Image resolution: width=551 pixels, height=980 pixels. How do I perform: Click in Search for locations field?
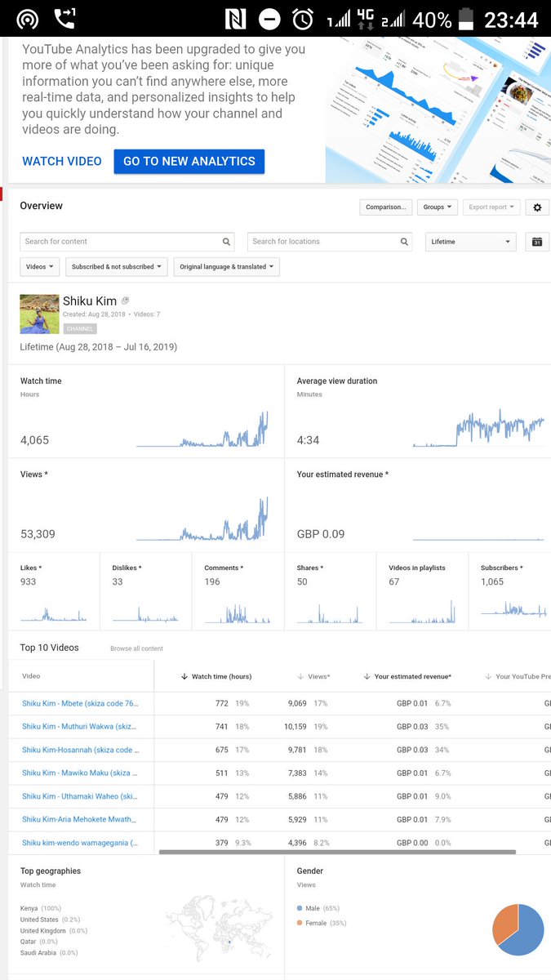pos(330,242)
